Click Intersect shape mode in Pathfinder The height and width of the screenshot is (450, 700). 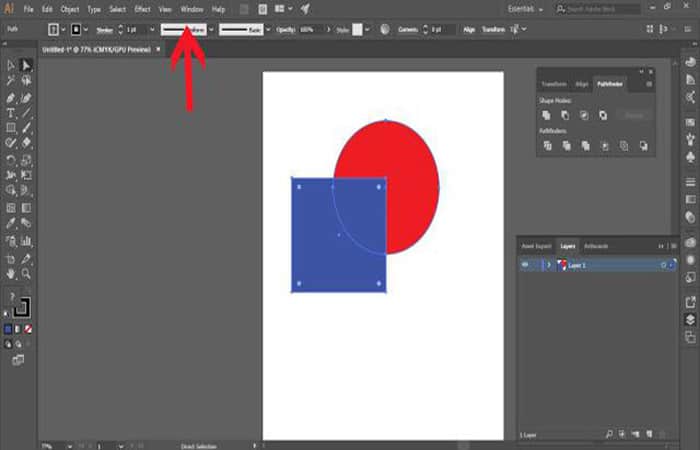point(584,115)
